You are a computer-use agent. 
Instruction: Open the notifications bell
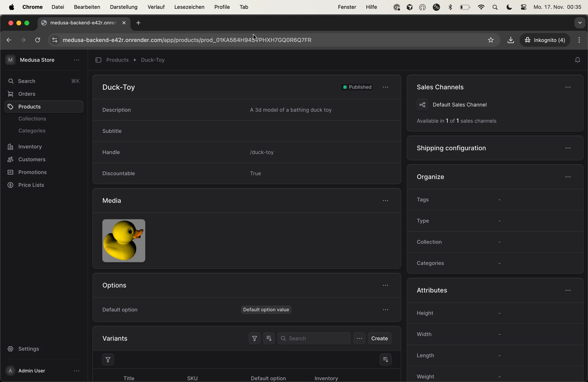click(578, 60)
